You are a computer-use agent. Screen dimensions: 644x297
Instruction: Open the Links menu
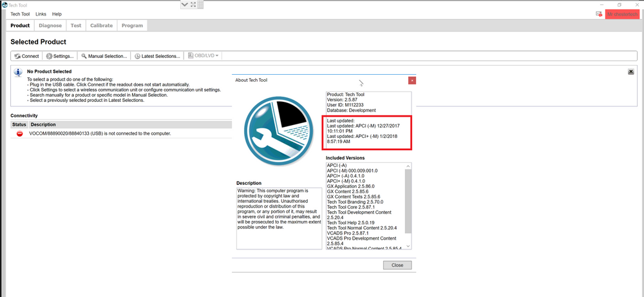tap(41, 14)
